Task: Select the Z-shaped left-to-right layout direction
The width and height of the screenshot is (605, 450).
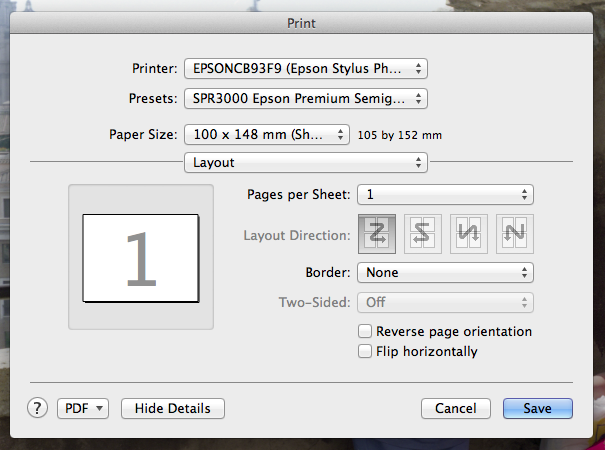Action: click(376, 236)
